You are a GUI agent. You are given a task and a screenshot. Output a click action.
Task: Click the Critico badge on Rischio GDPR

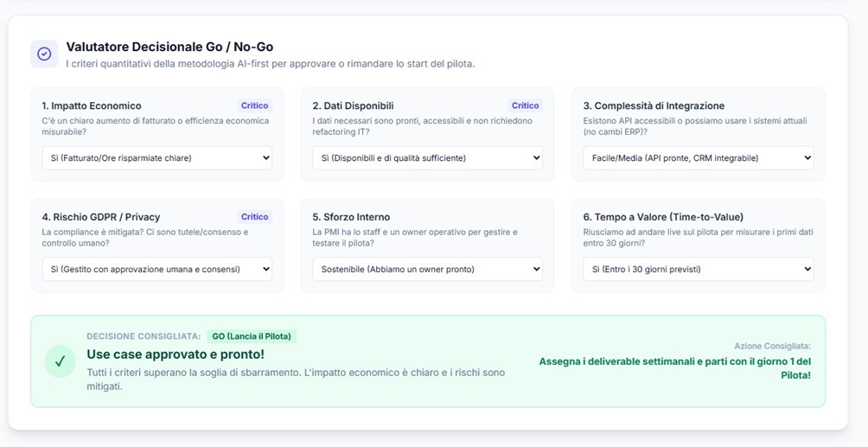(255, 216)
